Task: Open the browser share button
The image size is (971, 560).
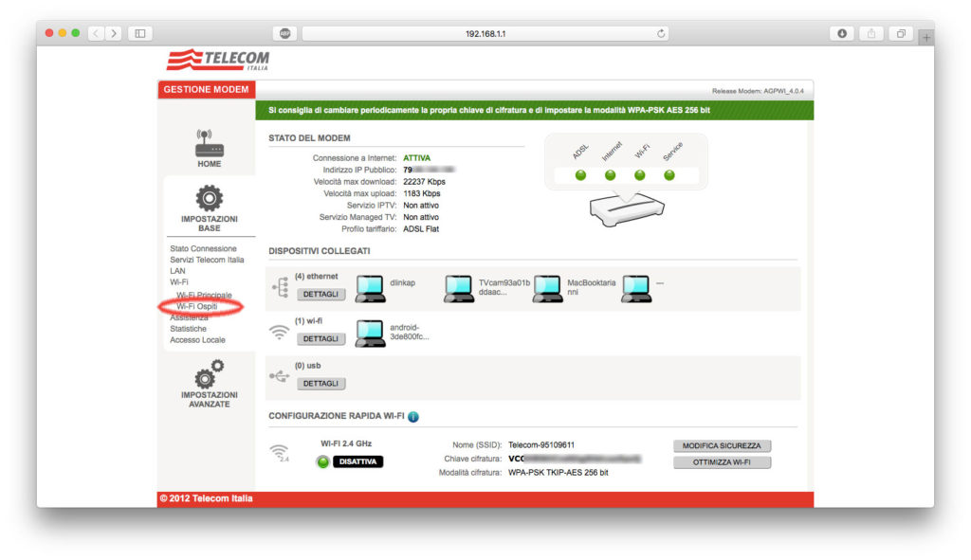Action: pos(871,33)
